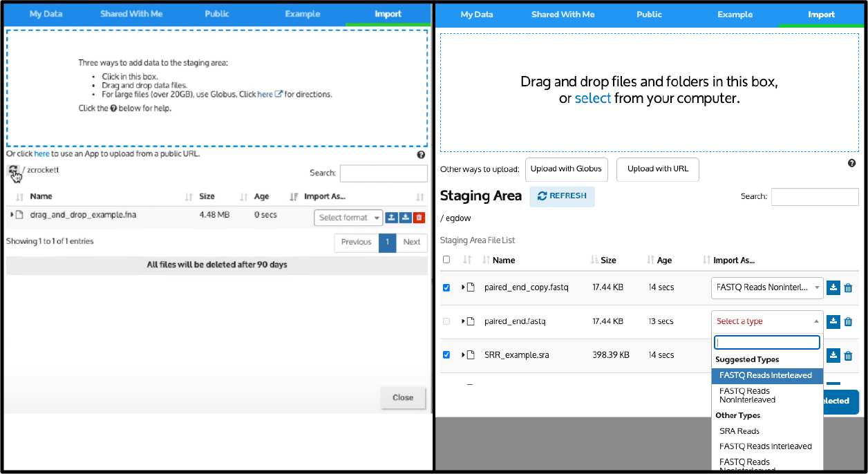This screenshot has height=474, width=868.
Task: Check the paired_end.fastq checkbox
Action: [x=446, y=321]
